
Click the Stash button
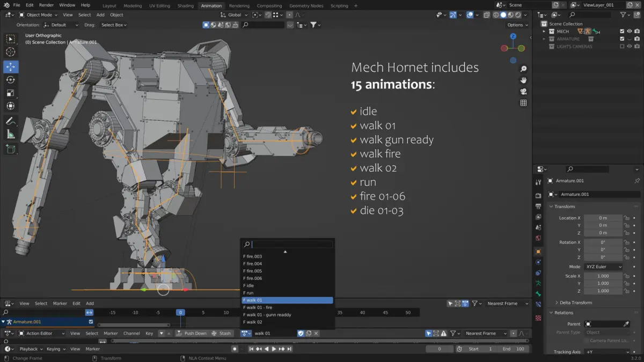[x=221, y=333]
